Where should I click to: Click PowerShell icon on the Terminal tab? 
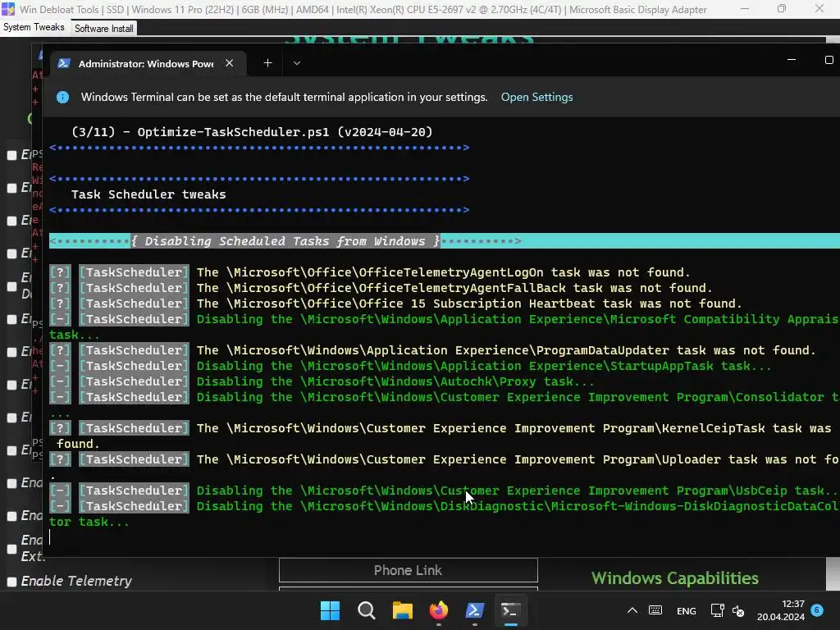click(x=64, y=63)
